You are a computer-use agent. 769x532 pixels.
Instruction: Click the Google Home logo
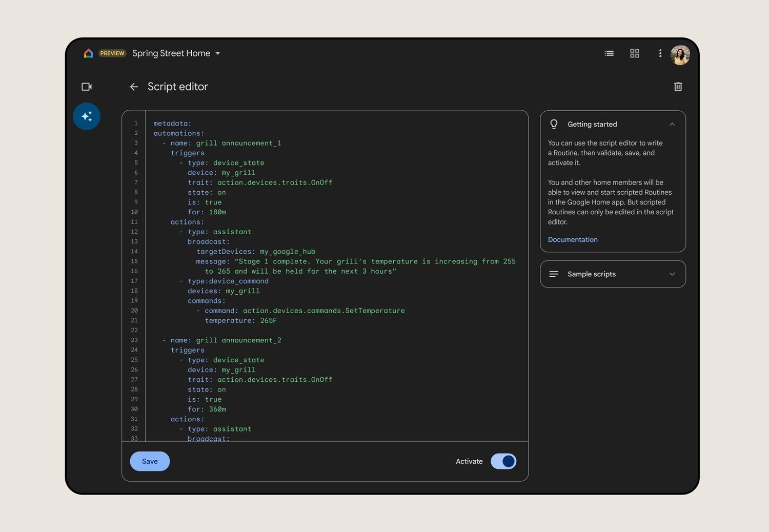[88, 53]
